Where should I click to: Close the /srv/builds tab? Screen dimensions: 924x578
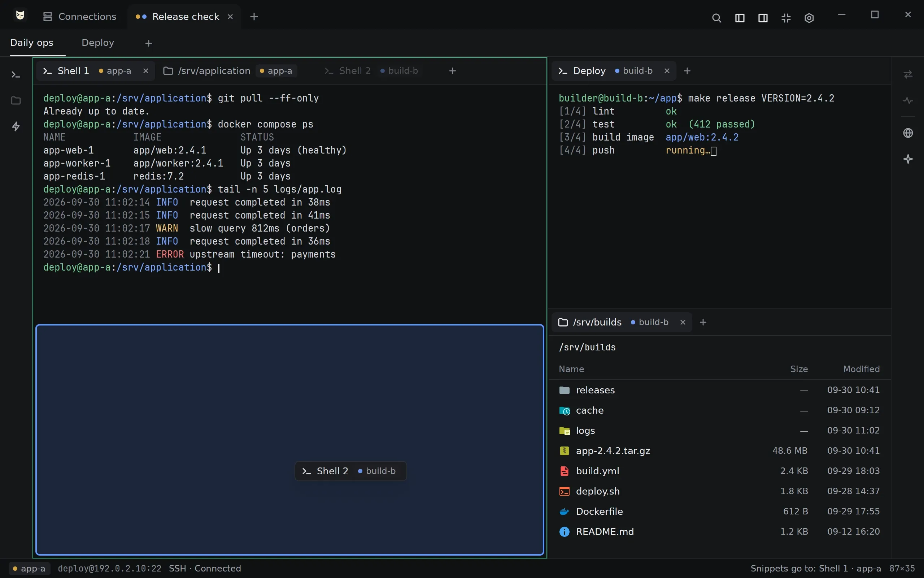click(683, 323)
